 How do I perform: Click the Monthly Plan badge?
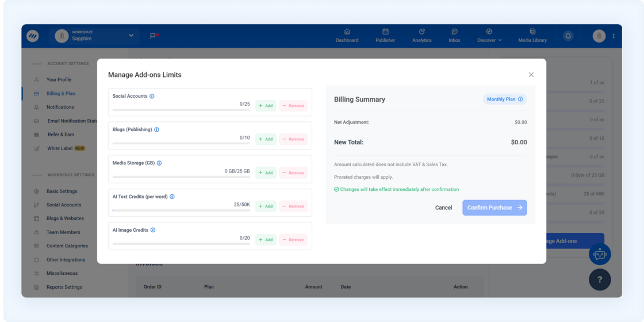tap(505, 99)
